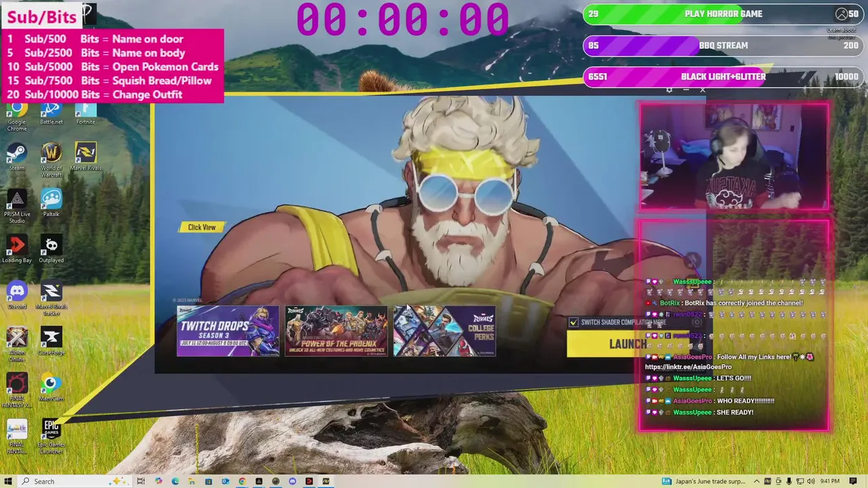The height and width of the screenshot is (488, 868).
Task: Open the College Perks banner
Action: click(445, 331)
